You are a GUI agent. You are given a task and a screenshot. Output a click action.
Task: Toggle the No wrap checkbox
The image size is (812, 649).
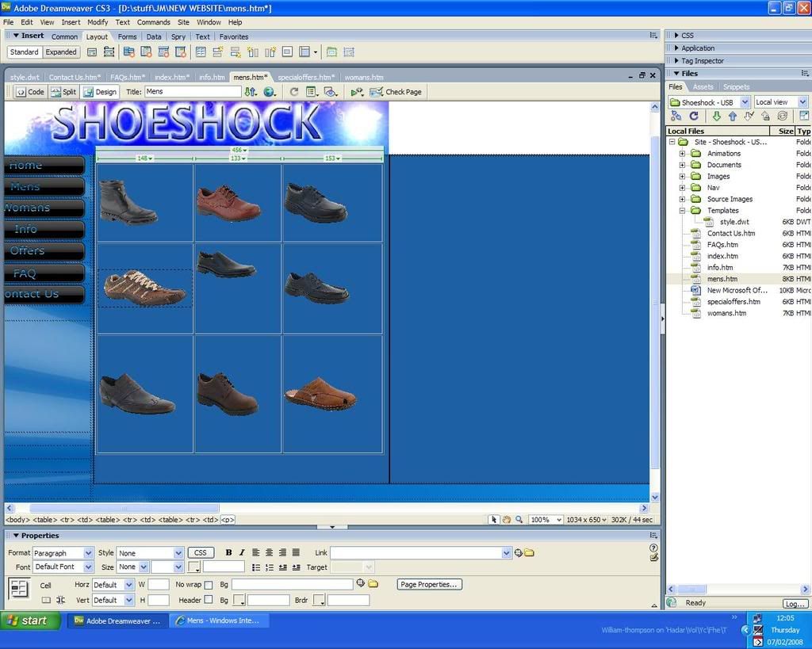pos(209,585)
